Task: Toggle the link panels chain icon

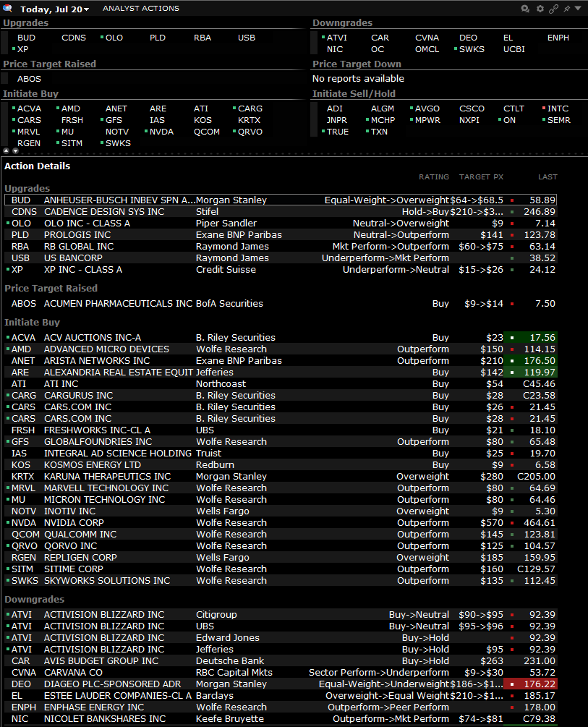Action: point(553,8)
